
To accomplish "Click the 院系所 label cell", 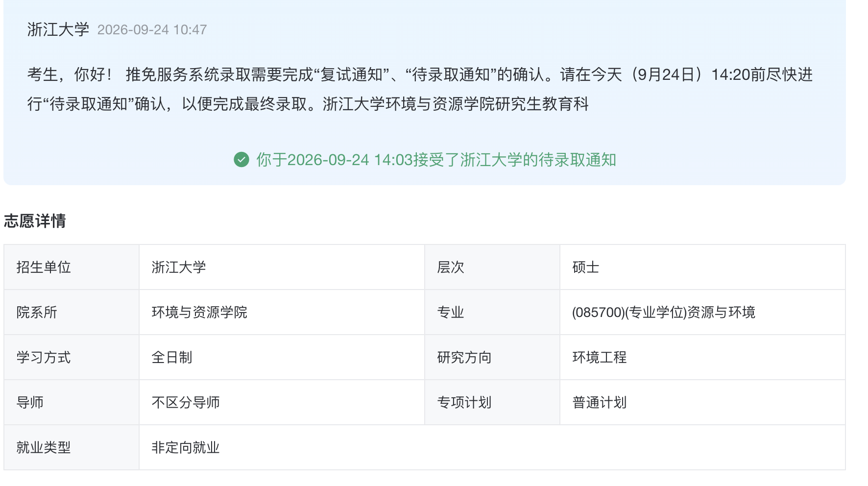I will (72, 312).
